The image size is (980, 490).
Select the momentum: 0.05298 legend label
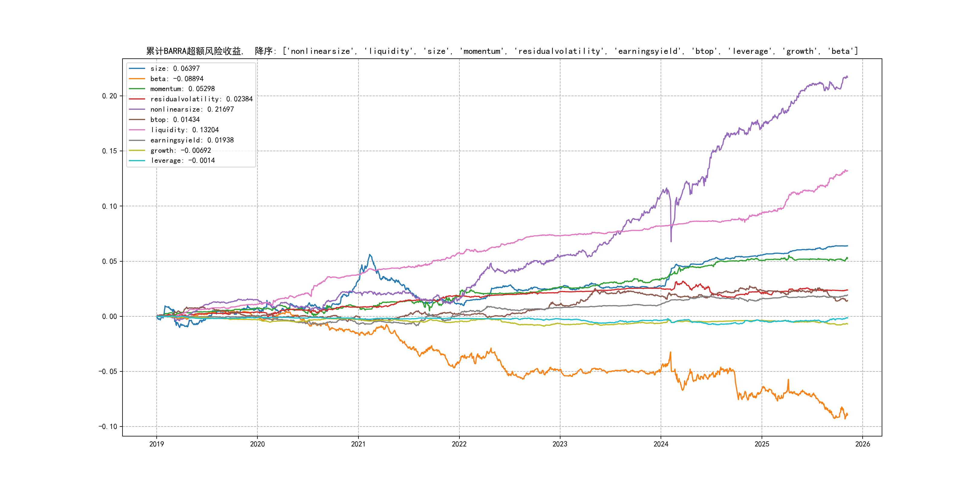(x=182, y=89)
